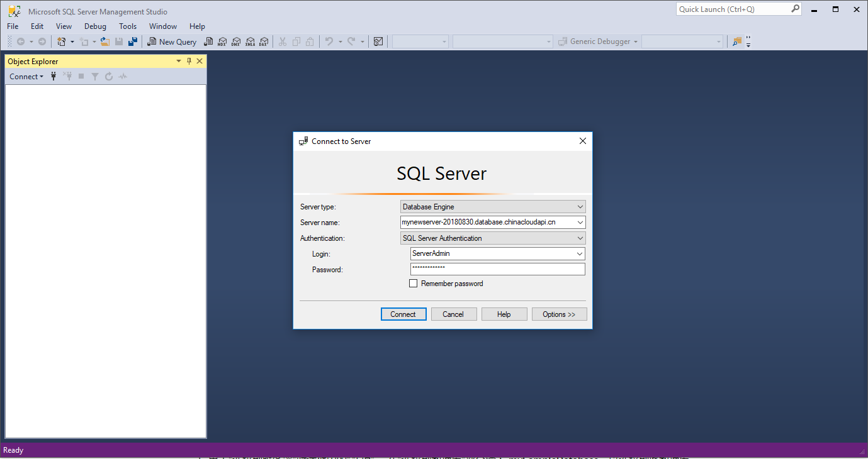This screenshot has height=459, width=868.
Task: Click the Cut scissors icon
Action: (x=282, y=41)
